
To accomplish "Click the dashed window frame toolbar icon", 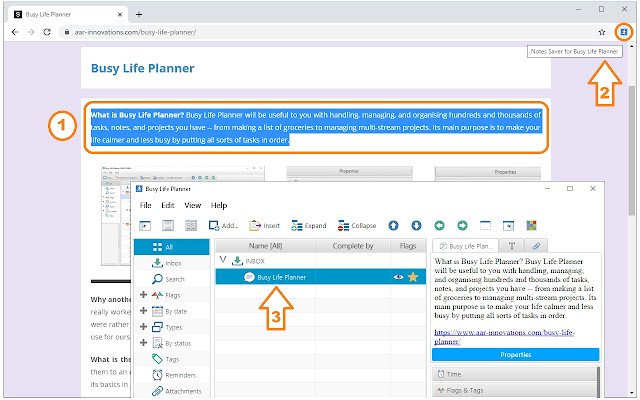I will (x=485, y=225).
